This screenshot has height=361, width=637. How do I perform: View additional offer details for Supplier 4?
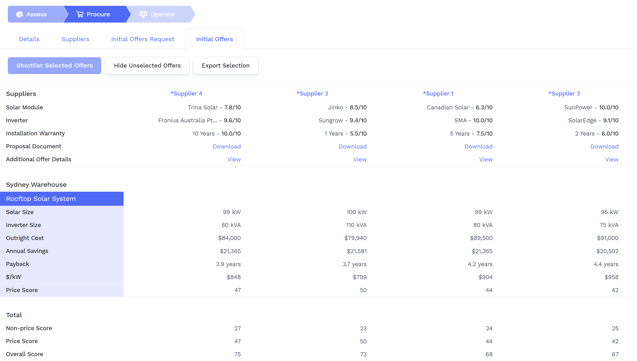click(234, 159)
